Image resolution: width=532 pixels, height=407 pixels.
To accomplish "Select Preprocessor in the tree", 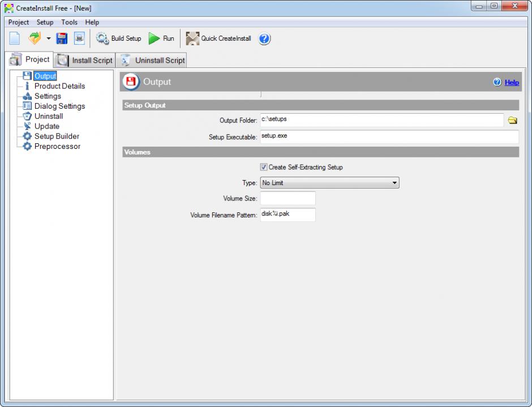I will pos(57,146).
